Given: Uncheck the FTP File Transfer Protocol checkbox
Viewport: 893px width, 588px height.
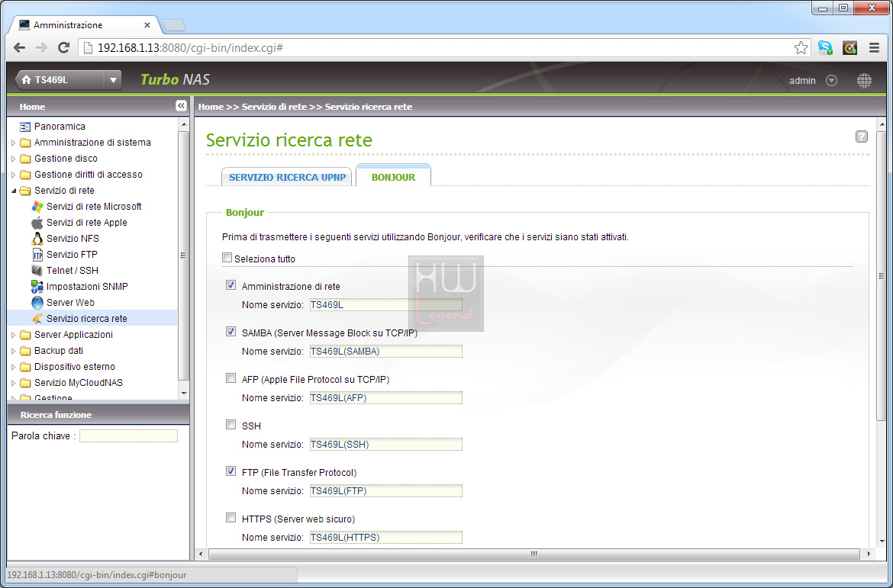Looking at the screenshot, I should pyautogui.click(x=231, y=471).
